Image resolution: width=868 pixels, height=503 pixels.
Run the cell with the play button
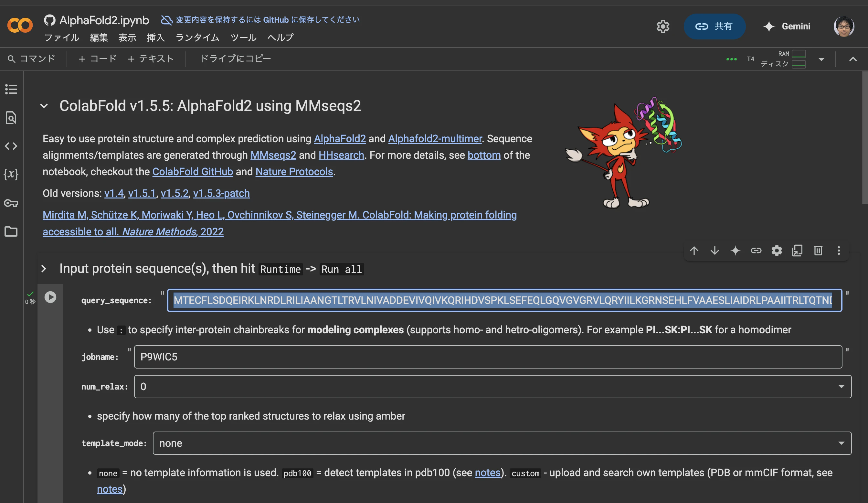50,297
